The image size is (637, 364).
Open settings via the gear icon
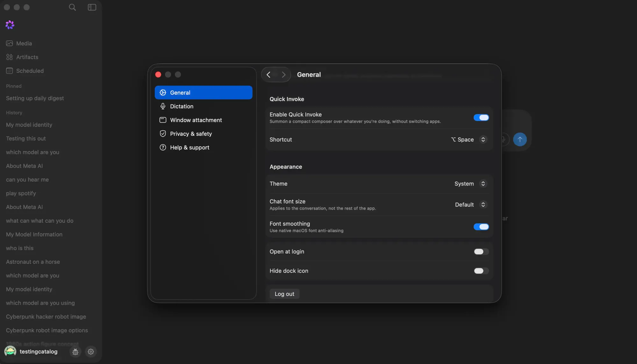click(91, 352)
